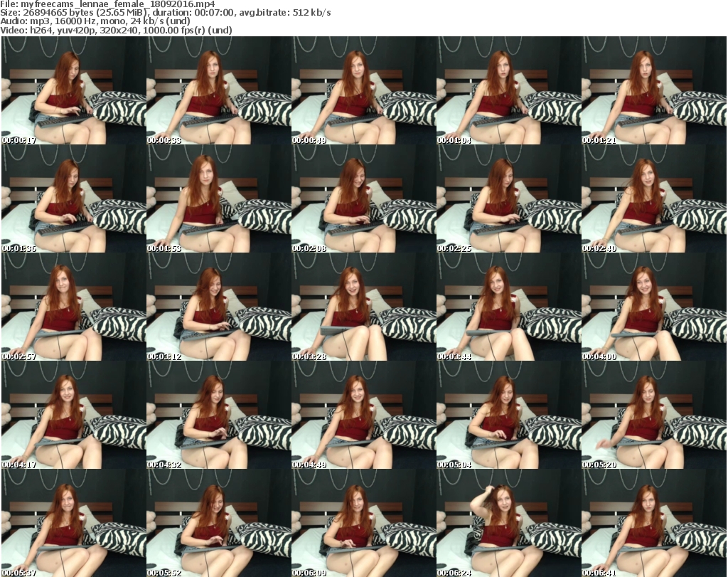This screenshot has width=728, height=577.
Task: Click the frame stamped 00:05:37
Action: 74,523
